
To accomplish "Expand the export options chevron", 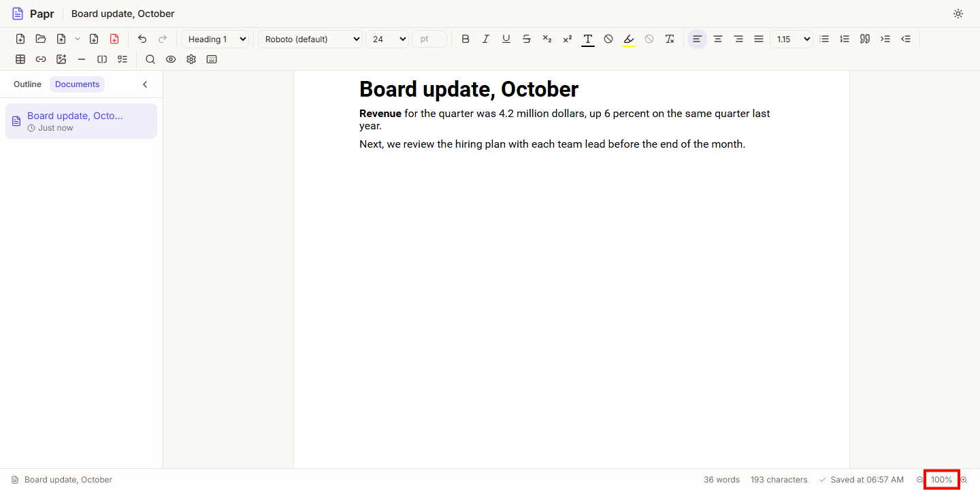I will click(78, 39).
